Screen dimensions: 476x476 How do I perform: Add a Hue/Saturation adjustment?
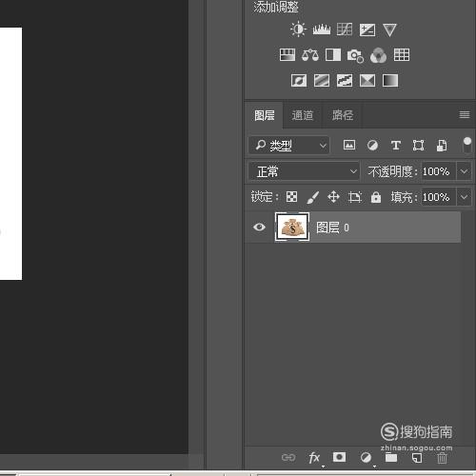(x=288, y=55)
